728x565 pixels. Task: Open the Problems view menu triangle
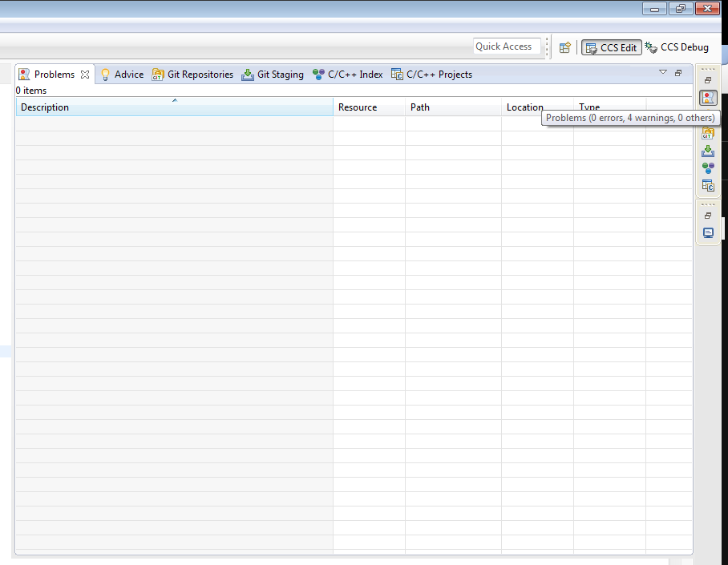click(x=663, y=72)
